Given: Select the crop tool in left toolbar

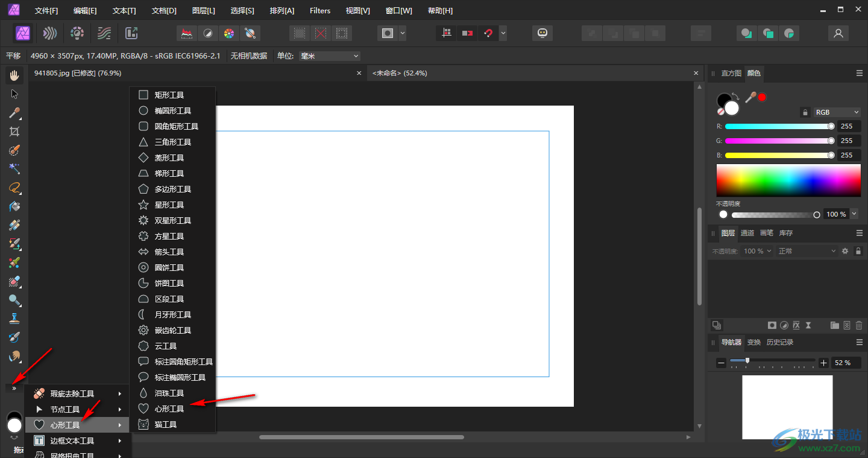Looking at the screenshot, I should pos(14,132).
